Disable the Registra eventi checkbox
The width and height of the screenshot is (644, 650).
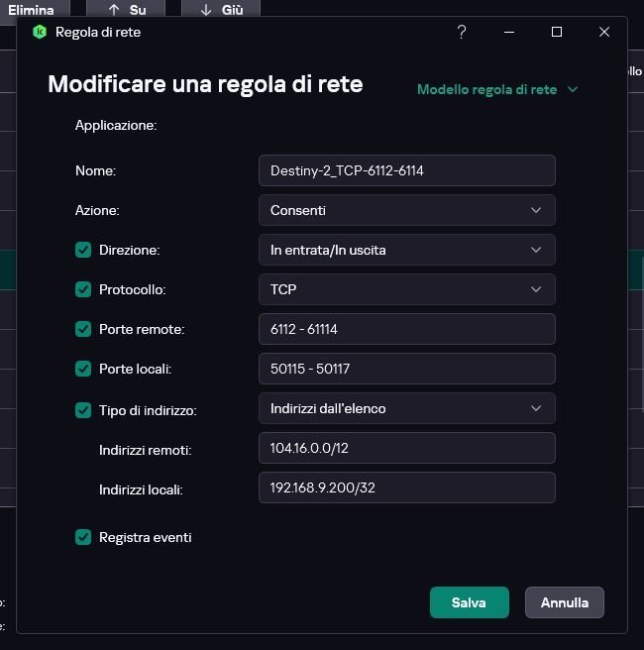[x=83, y=537]
